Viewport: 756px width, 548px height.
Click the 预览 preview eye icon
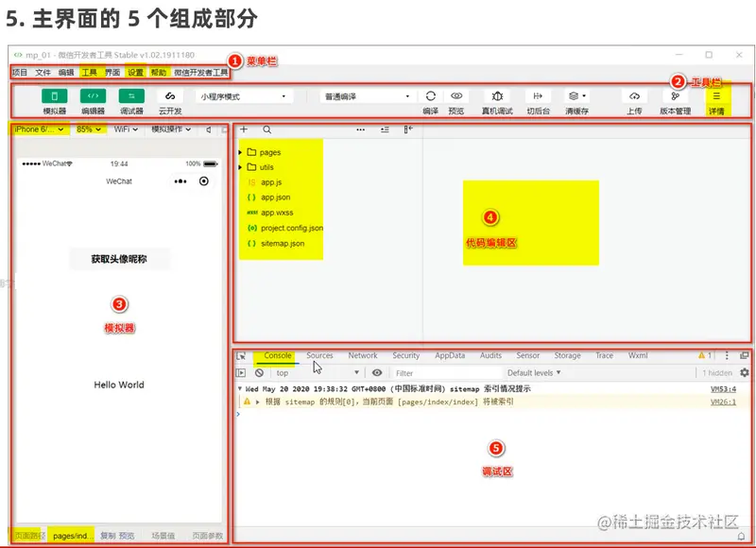456,96
